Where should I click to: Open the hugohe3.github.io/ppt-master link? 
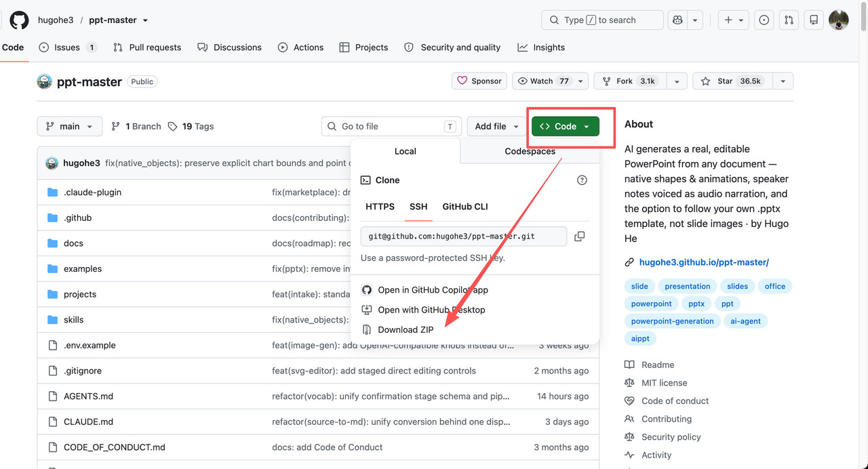click(704, 262)
